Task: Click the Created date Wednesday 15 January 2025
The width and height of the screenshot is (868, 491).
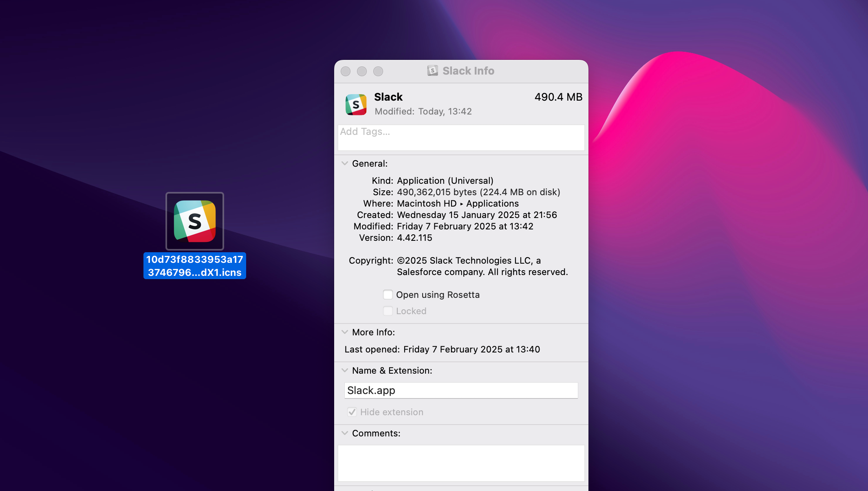Action: tap(477, 215)
